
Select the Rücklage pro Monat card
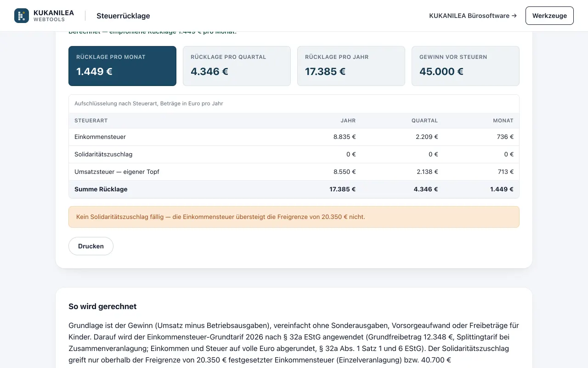click(122, 66)
